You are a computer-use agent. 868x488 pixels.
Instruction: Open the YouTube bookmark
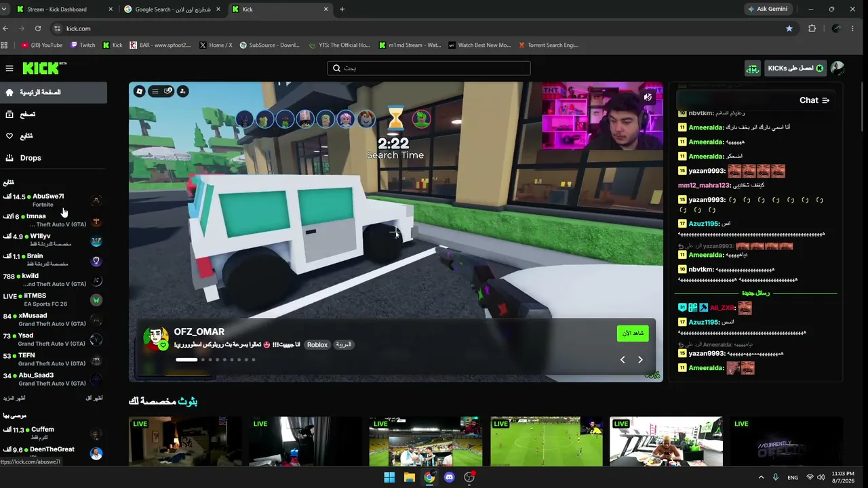(x=42, y=45)
